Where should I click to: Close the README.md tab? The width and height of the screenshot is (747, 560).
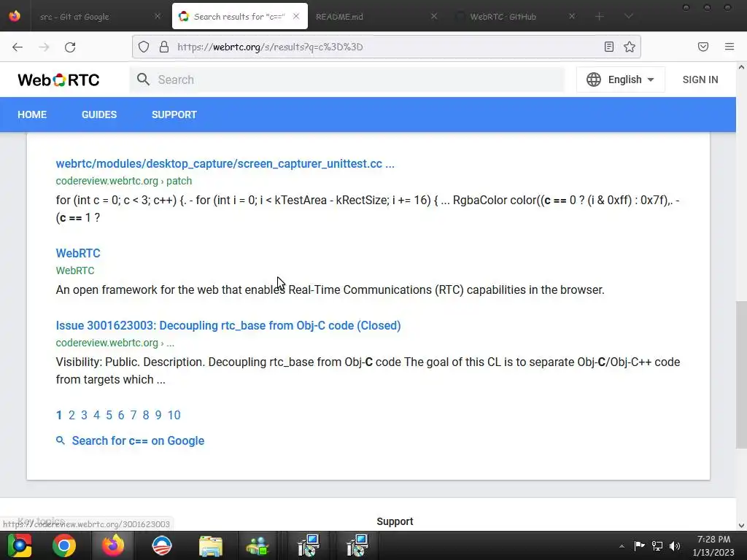pos(434,16)
